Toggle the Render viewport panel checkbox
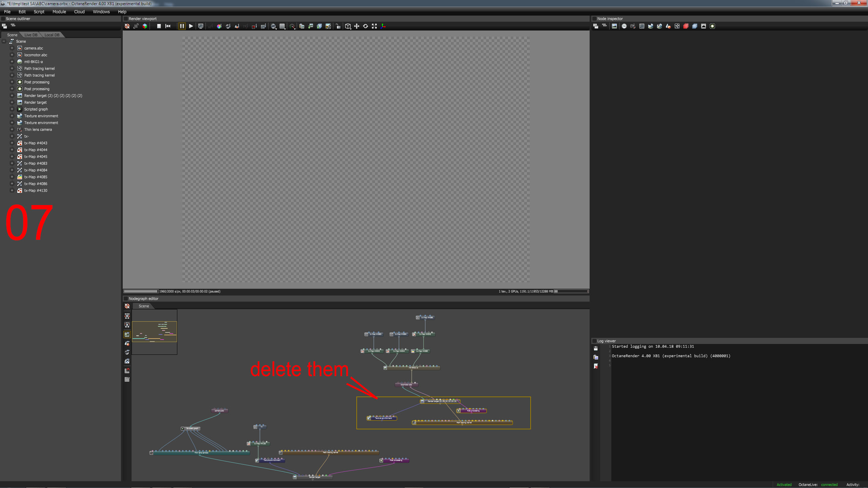868x488 pixels. (x=125, y=19)
